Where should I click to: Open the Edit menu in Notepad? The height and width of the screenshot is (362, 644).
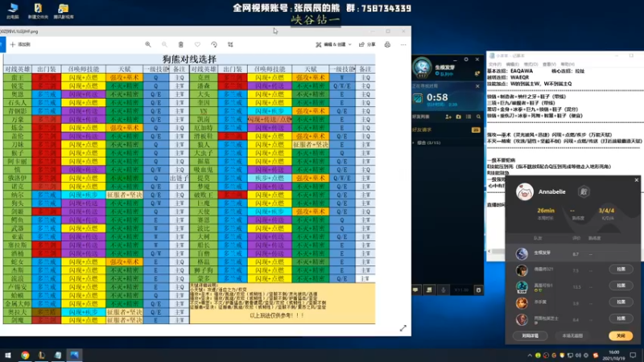[512, 64]
